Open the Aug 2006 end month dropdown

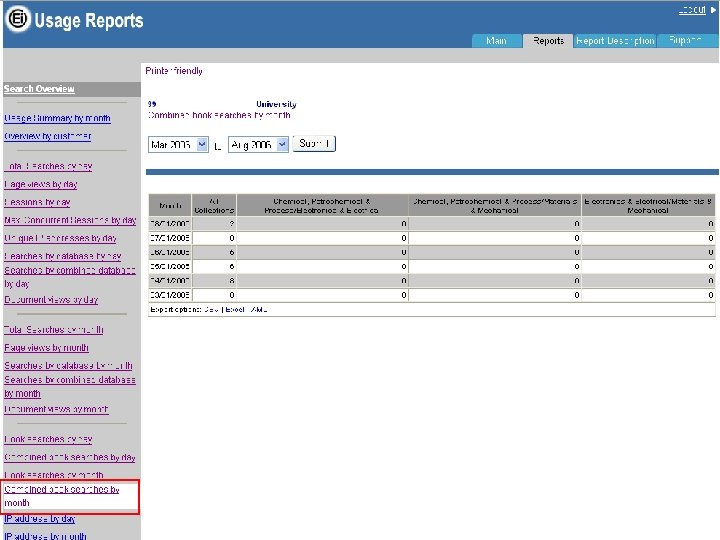pyautogui.click(x=259, y=145)
